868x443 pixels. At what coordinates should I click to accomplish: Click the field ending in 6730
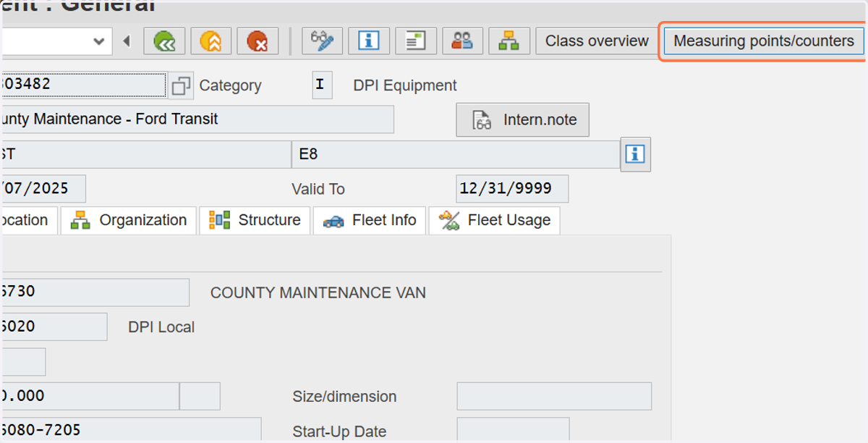coord(96,292)
